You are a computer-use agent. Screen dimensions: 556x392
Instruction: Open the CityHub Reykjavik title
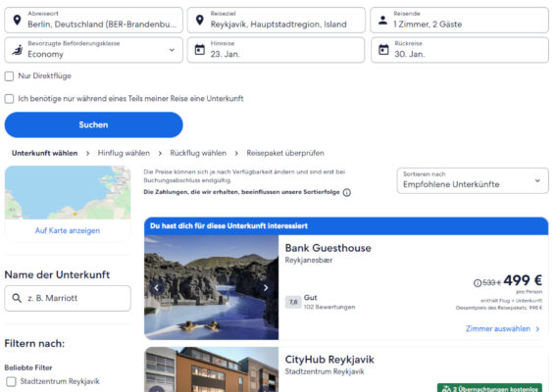(329, 360)
